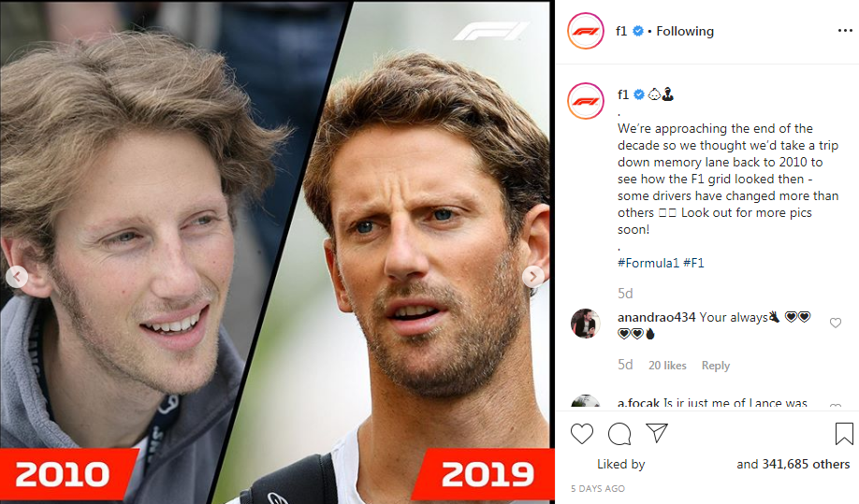The width and height of the screenshot is (859, 504).
Task: Share post via paper plane icon
Action: [x=656, y=433]
